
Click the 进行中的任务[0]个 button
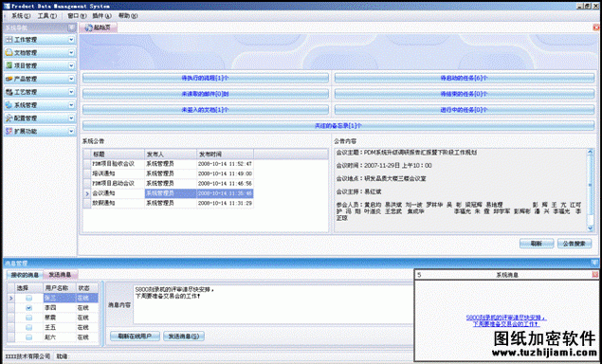click(465, 110)
